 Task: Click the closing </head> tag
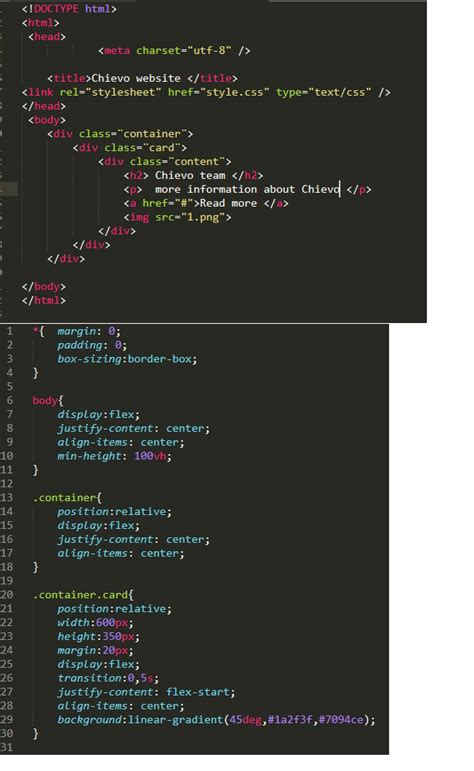(44, 106)
